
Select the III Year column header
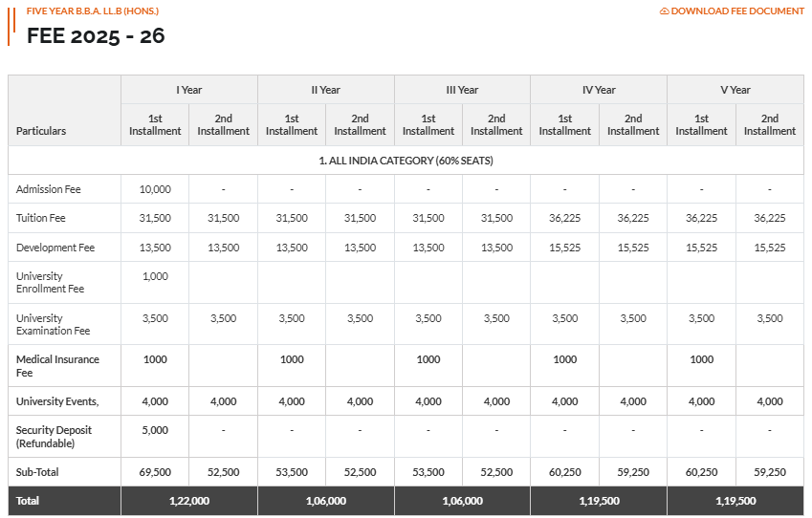pos(462,90)
